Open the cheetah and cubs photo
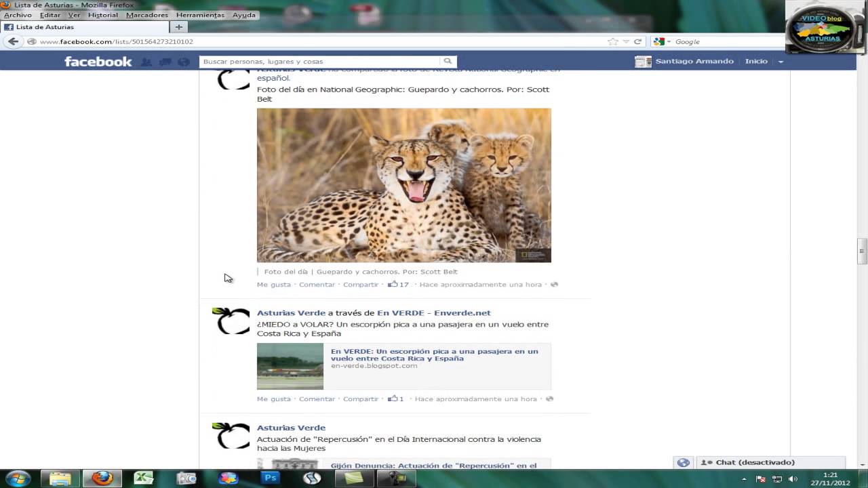868x488 pixels. tap(404, 185)
